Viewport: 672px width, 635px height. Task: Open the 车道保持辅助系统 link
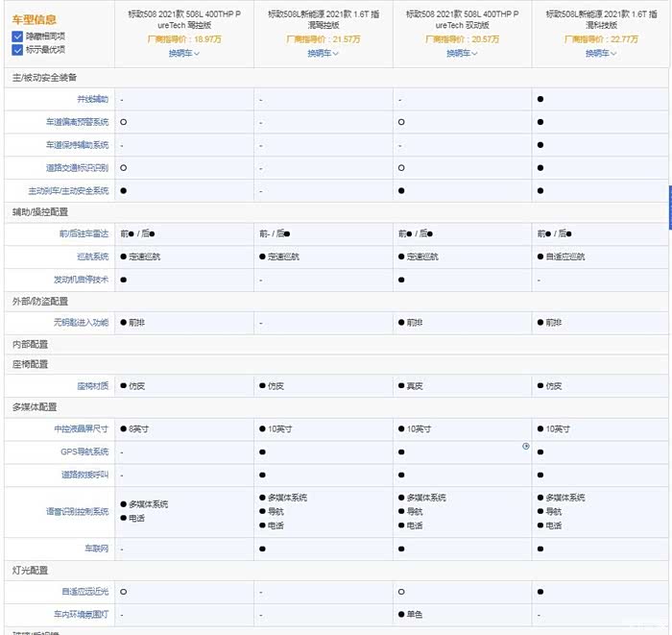pyautogui.click(x=77, y=145)
